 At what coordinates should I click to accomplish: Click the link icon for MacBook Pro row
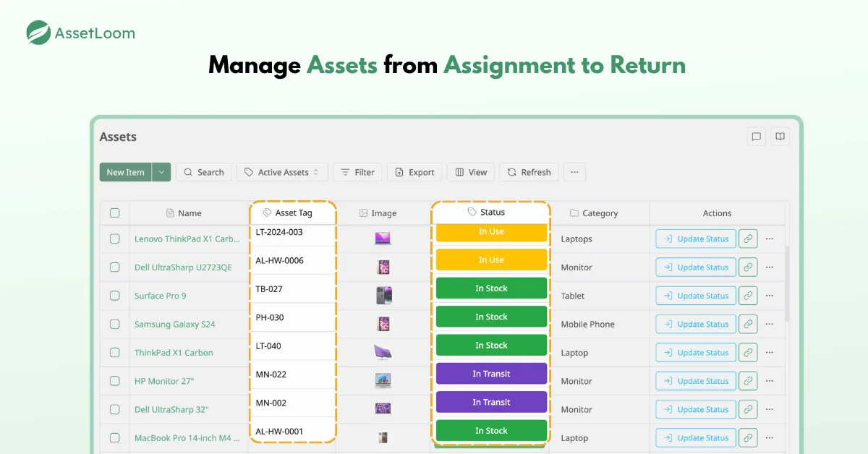(x=748, y=438)
